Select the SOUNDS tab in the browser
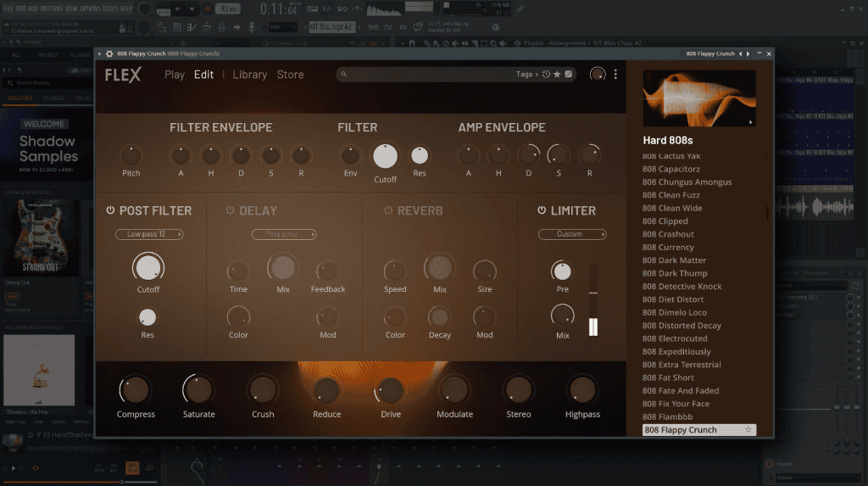This screenshot has width=868, height=486. 53,98
